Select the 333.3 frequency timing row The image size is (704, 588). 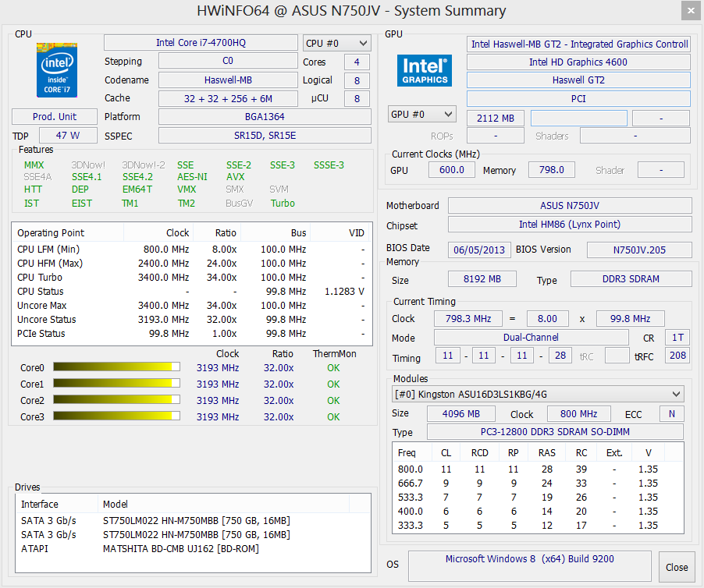pos(538,525)
